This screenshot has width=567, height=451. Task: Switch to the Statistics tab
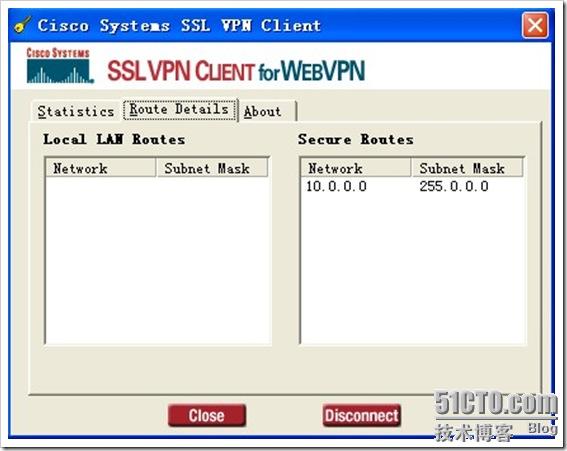click(76, 111)
